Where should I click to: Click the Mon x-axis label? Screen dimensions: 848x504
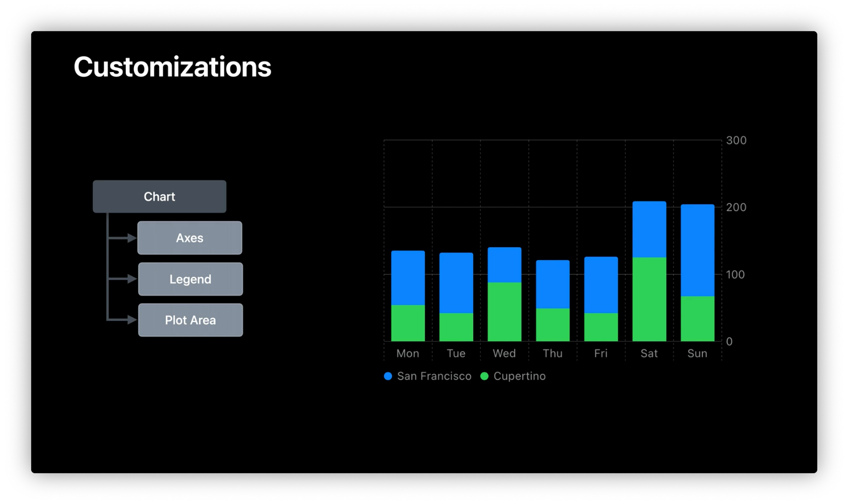click(407, 354)
